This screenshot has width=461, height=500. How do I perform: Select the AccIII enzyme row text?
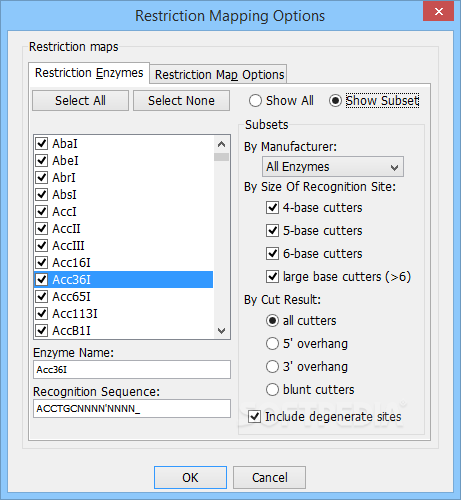click(x=68, y=246)
